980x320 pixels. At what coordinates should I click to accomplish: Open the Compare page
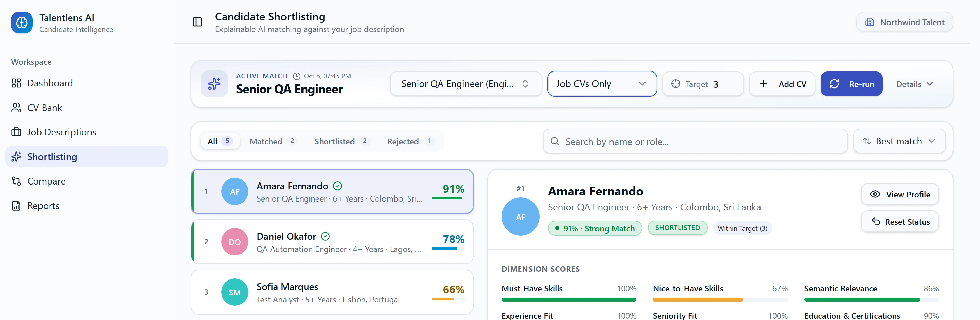click(x=87, y=181)
